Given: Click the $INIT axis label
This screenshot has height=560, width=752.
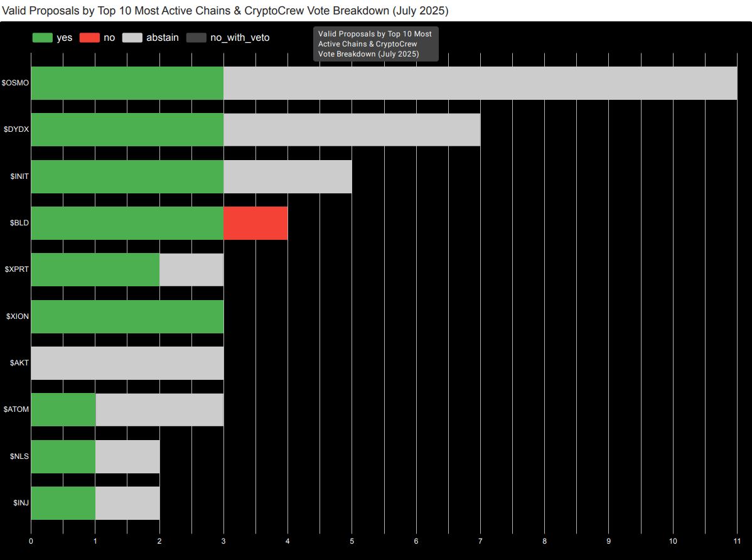Looking at the screenshot, I should tap(19, 176).
